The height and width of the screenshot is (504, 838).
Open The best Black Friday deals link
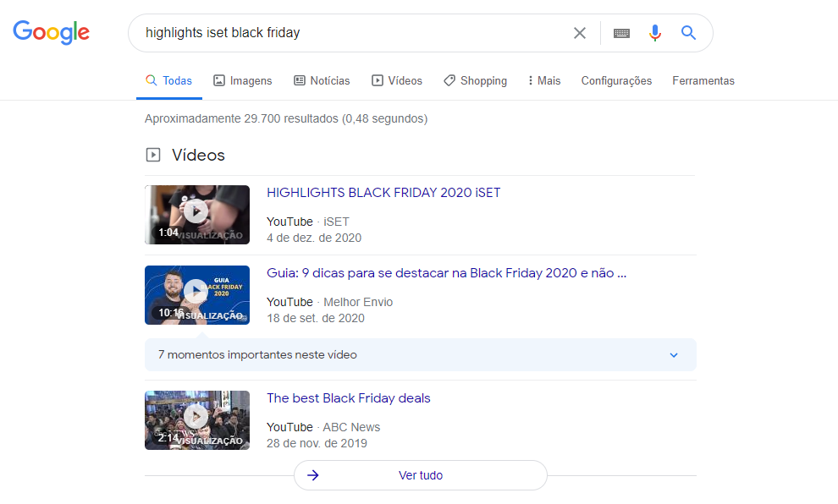(349, 398)
